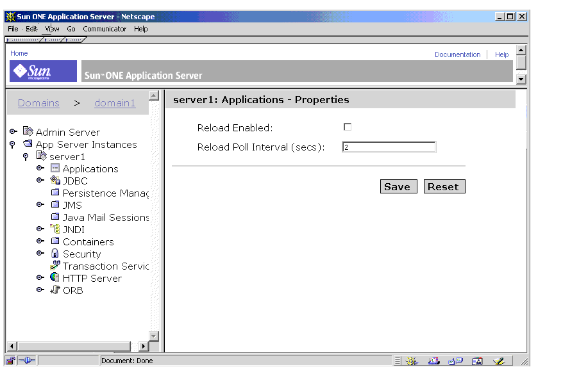Click the Containers folder icon
Viewport: 588px width, 367px height.
(55, 241)
